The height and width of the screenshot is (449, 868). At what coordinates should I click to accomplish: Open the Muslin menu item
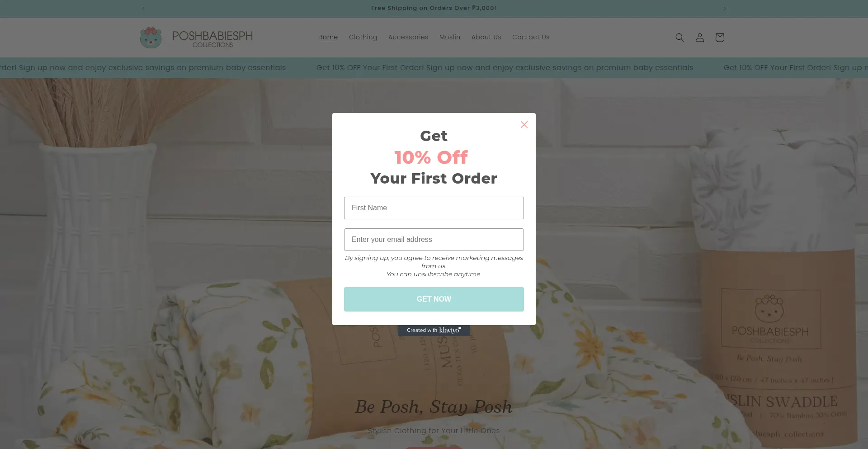tap(450, 37)
